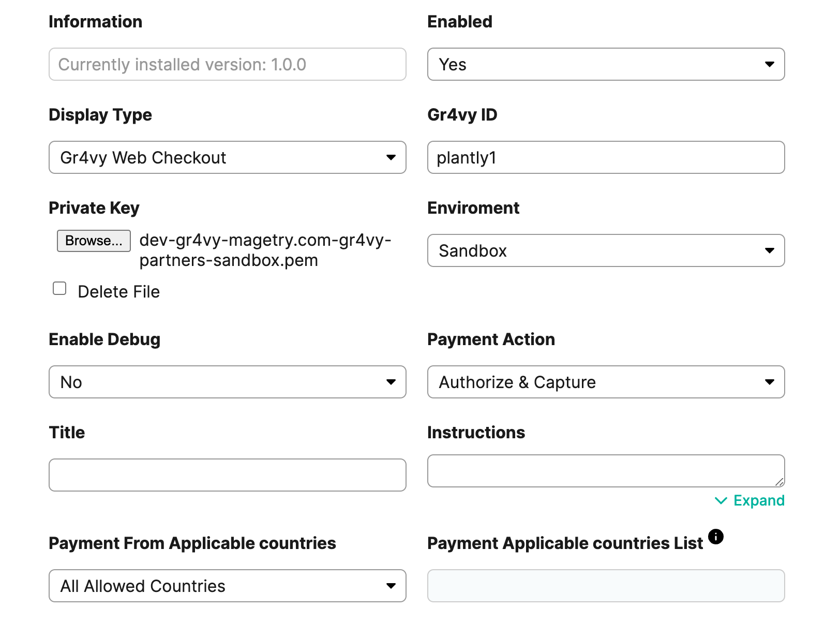The image size is (840, 623).
Task: Check the Delete File checkbox
Action: click(59, 288)
